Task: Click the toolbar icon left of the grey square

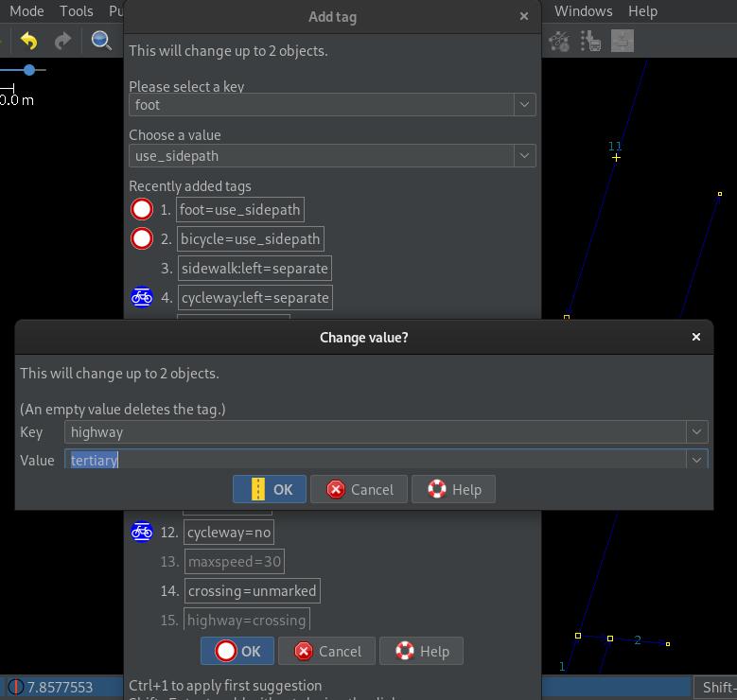Action: [x=590, y=41]
